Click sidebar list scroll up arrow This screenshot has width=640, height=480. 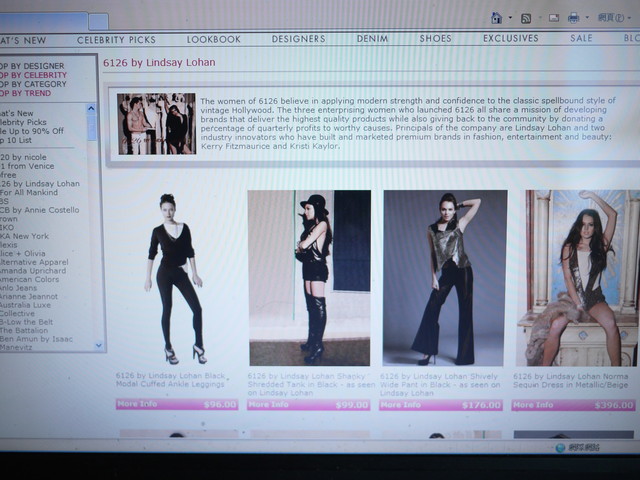[91, 109]
